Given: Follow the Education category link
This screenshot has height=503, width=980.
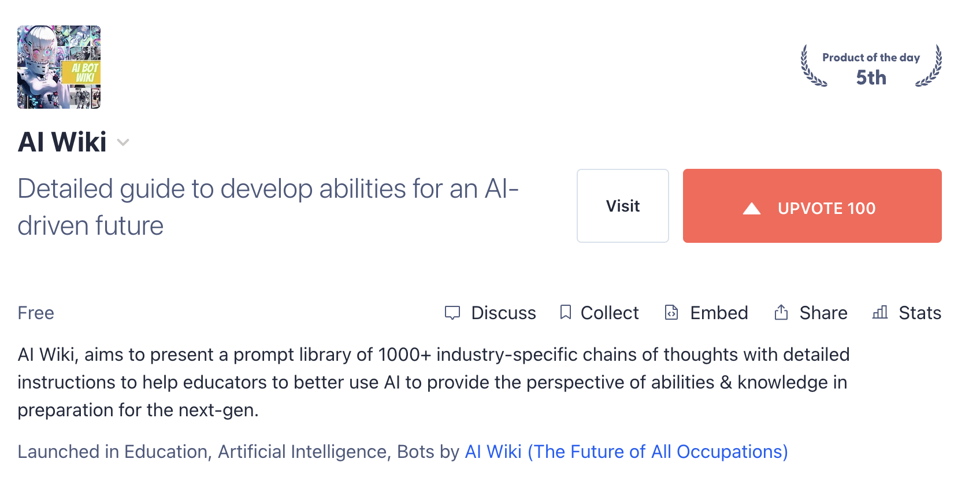Looking at the screenshot, I should 166,452.
